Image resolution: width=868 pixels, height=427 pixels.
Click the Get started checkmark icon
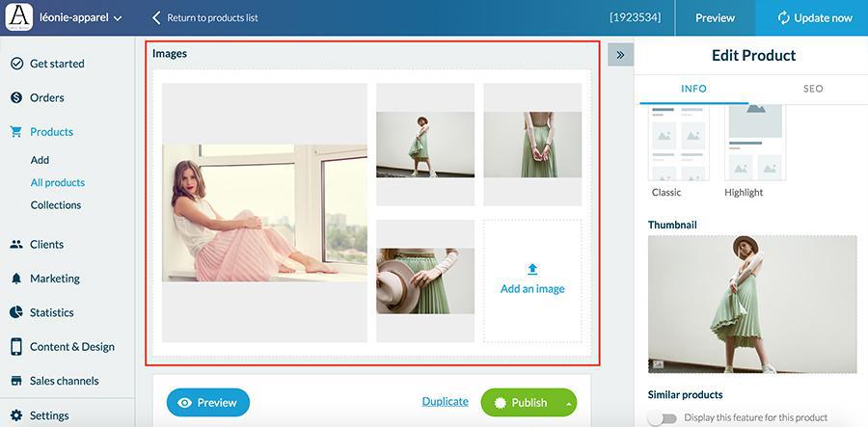point(16,64)
